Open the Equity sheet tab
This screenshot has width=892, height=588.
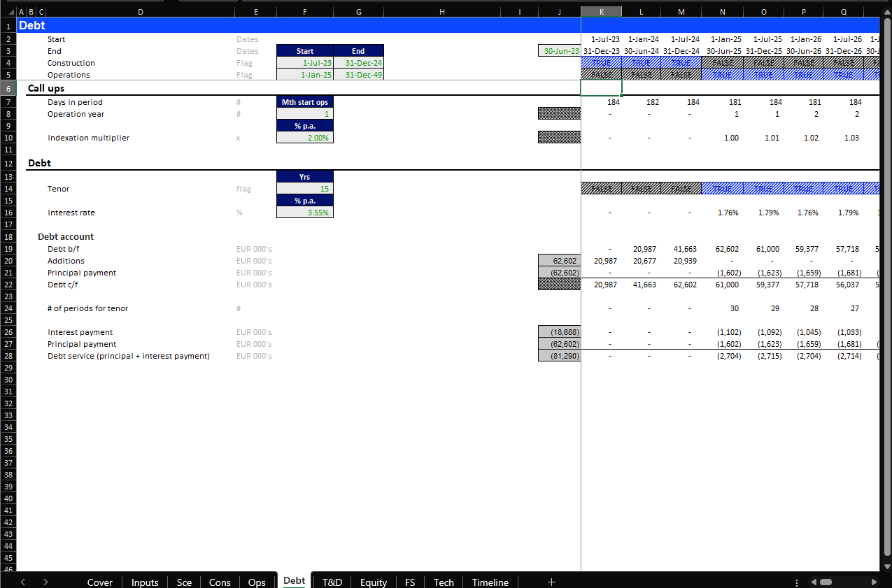pos(373,582)
